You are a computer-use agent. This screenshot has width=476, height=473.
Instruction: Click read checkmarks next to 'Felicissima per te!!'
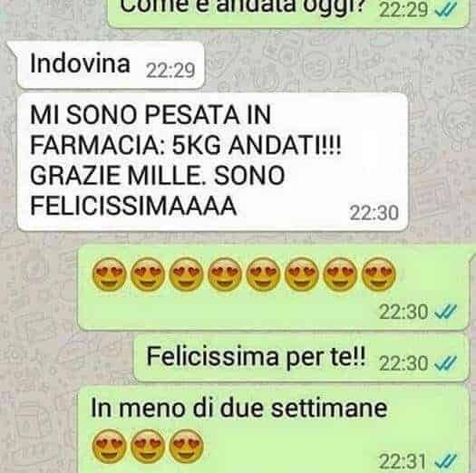(x=446, y=363)
